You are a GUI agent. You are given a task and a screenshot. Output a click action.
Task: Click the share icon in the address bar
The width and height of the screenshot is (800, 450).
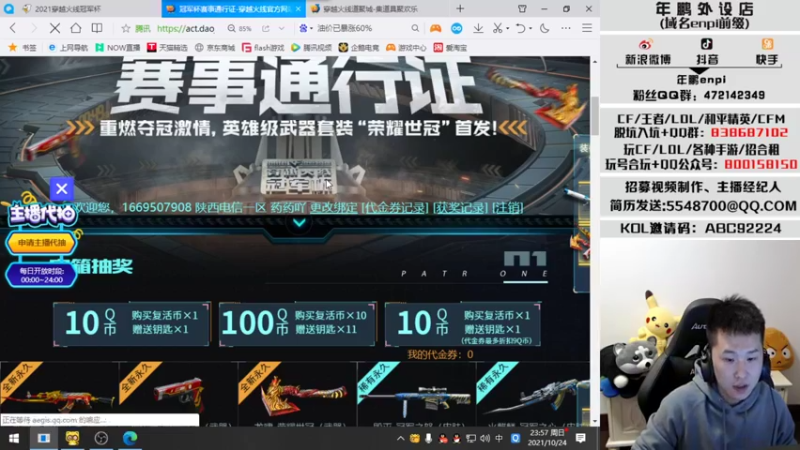tap(266, 29)
